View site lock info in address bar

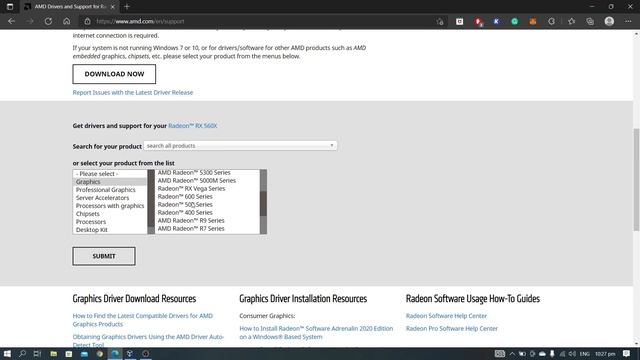pos(87,21)
